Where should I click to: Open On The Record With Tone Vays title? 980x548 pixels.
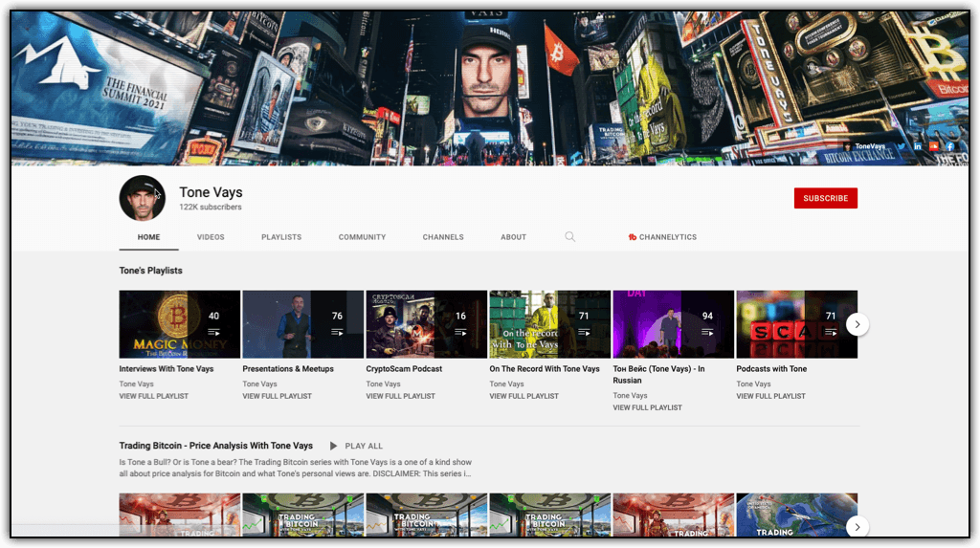[x=545, y=369]
